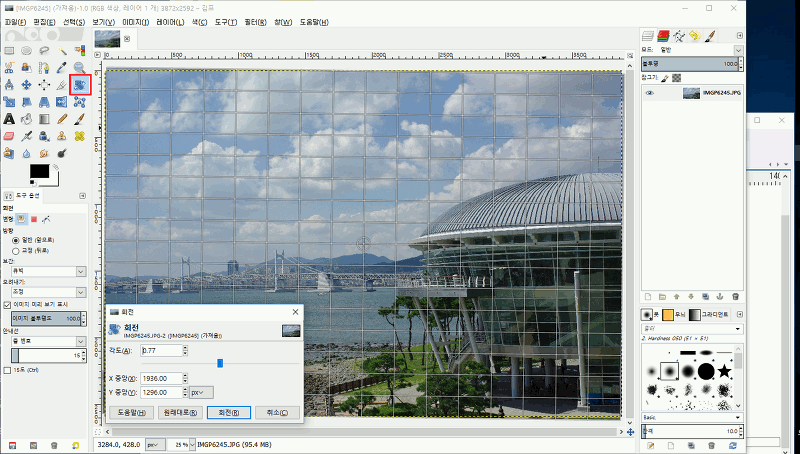Toggle visibility eye of IMGP6245.JPG layer
The height and width of the screenshot is (454, 800).
pyautogui.click(x=650, y=93)
